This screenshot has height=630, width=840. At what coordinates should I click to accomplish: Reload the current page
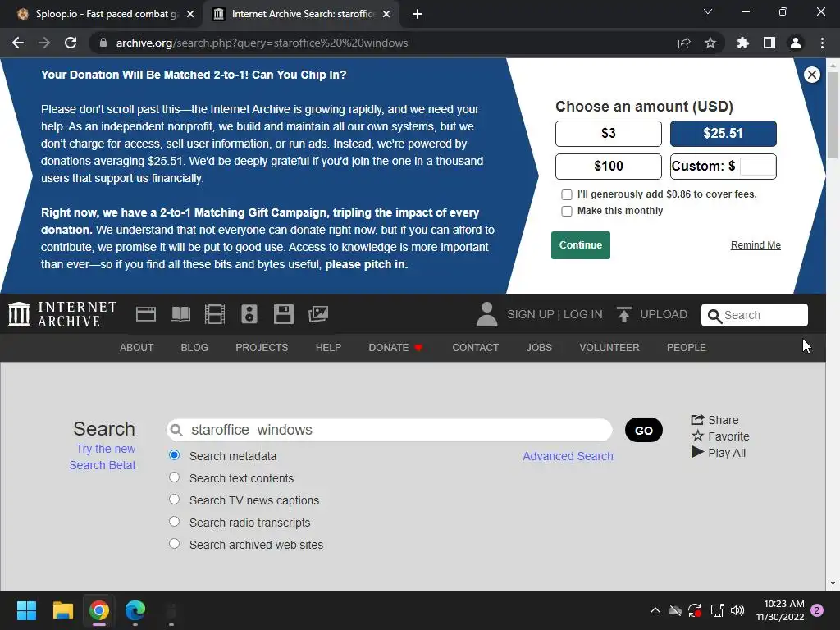pyautogui.click(x=71, y=43)
